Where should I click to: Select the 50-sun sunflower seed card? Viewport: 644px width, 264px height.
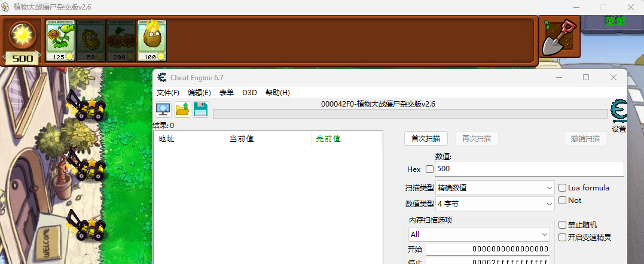(91, 41)
